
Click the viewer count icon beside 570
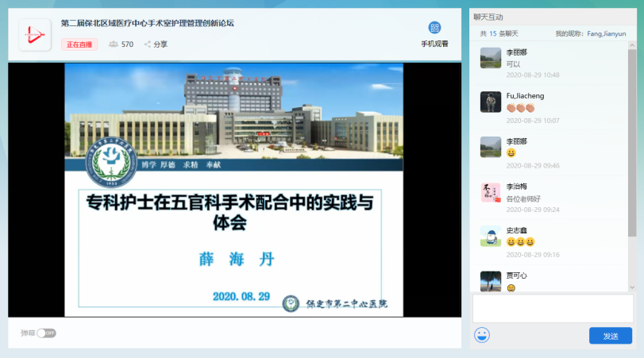(x=114, y=44)
